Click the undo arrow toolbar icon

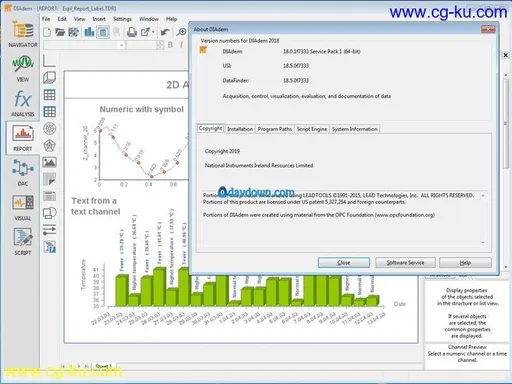point(165,32)
